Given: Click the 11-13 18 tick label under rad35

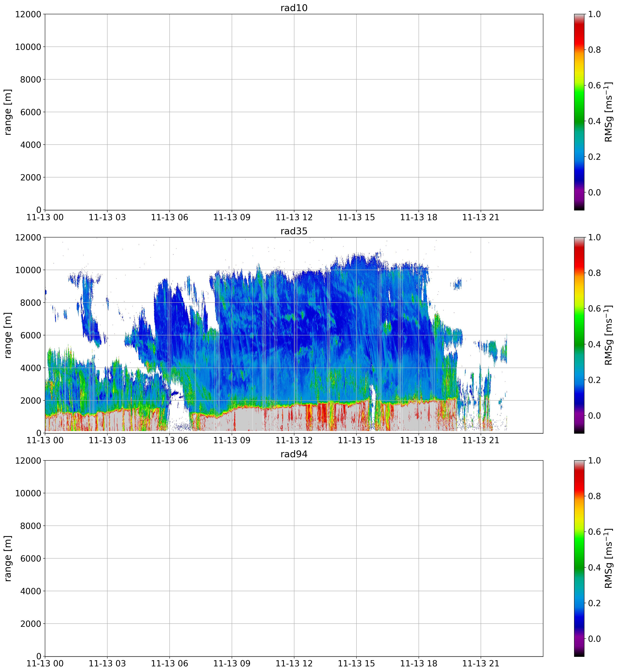Looking at the screenshot, I should tap(418, 440).
